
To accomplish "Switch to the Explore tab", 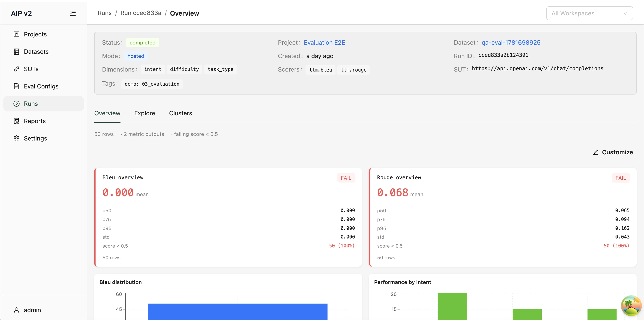I will (145, 113).
